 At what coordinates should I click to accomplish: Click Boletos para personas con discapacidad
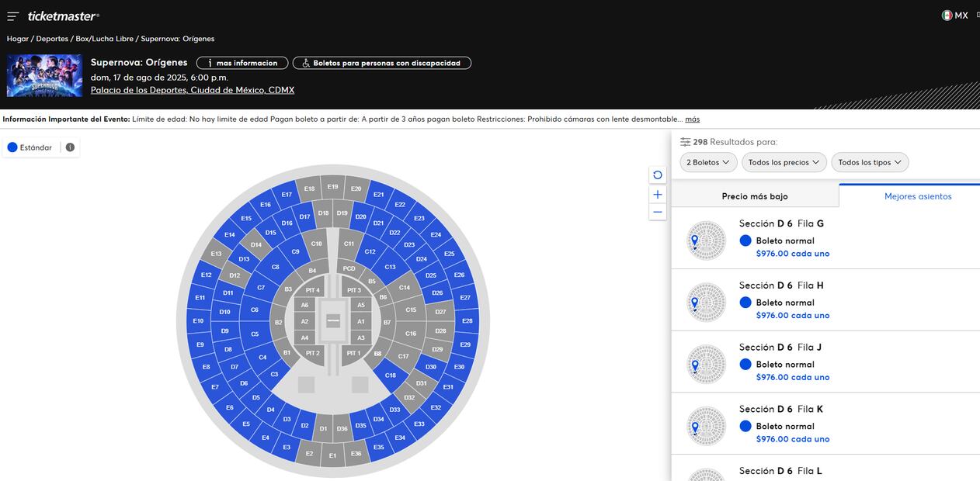(381, 63)
